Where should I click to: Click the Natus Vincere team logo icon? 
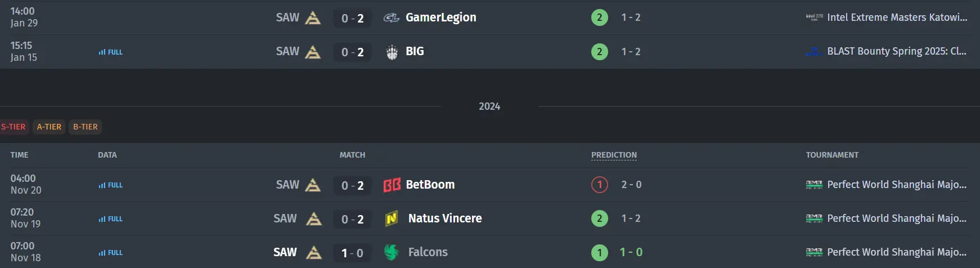pyautogui.click(x=392, y=218)
